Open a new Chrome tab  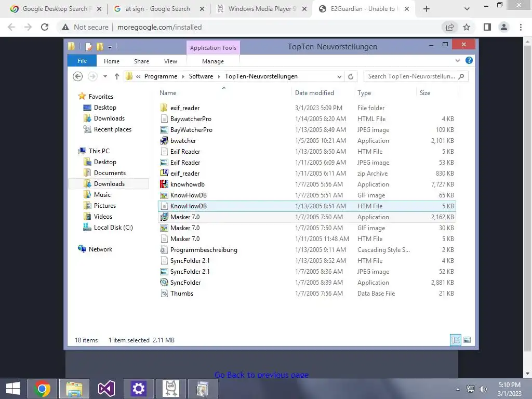click(427, 9)
